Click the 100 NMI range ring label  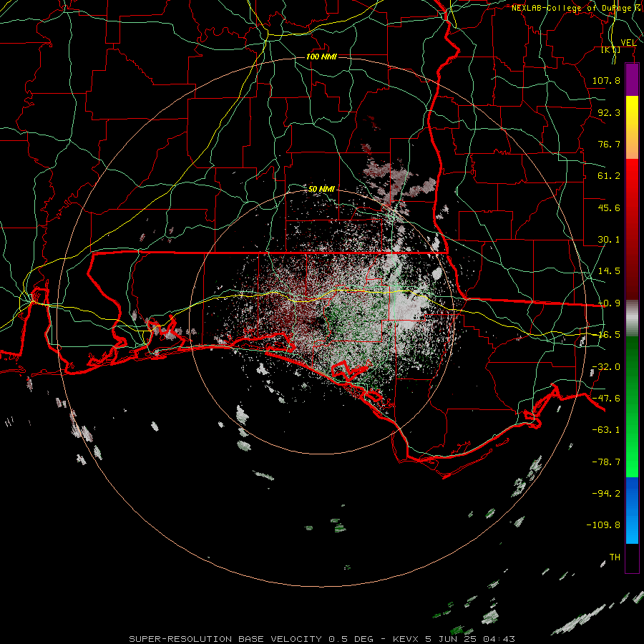(321, 57)
